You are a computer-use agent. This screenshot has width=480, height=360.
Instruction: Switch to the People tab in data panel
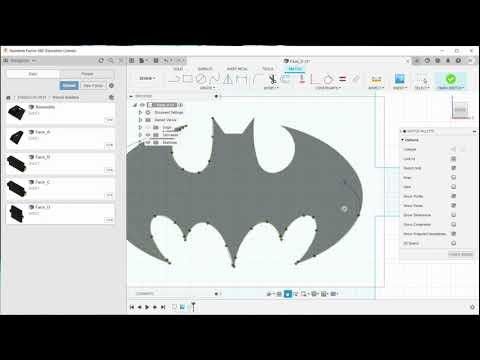pyautogui.click(x=87, y=74)
